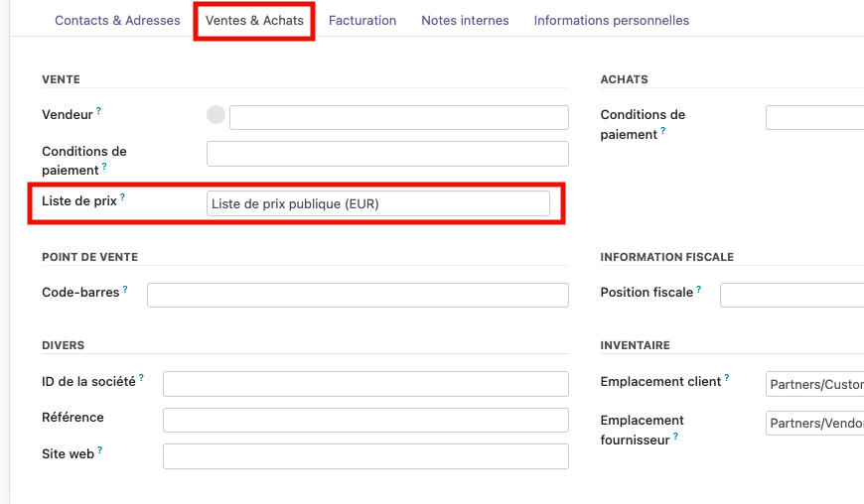Click into the Référence input field
Viewport: 864px width, 504px height.
click(x=365, y=420)
